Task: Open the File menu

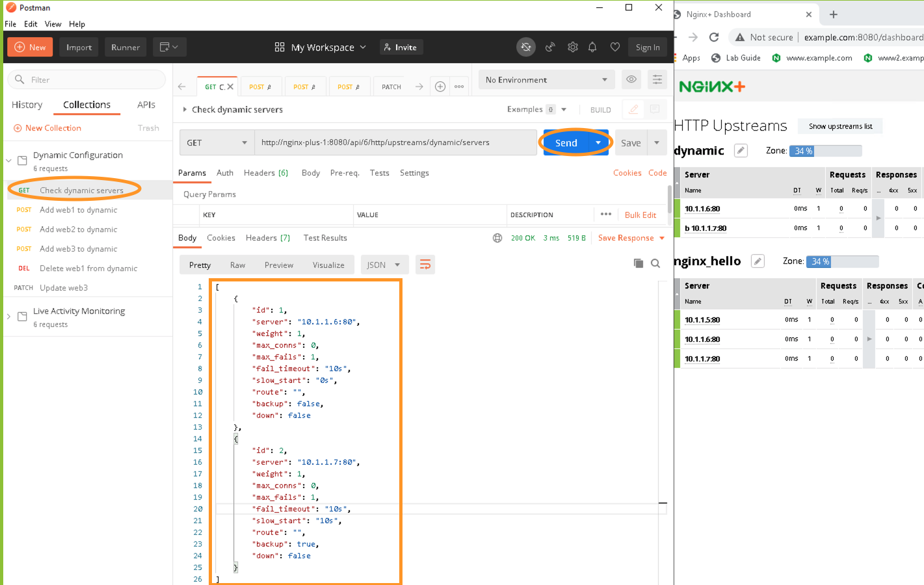Action: pos(10,24)
